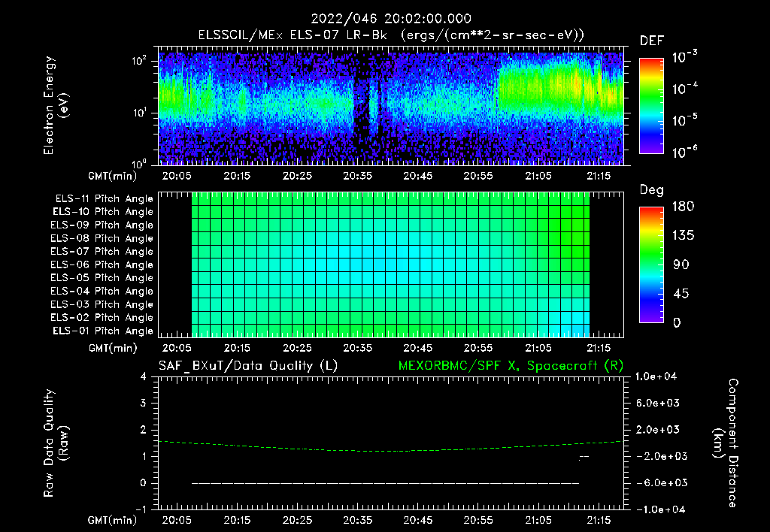Click the Component Distance (km) axis label

click(x=726, y=443)
